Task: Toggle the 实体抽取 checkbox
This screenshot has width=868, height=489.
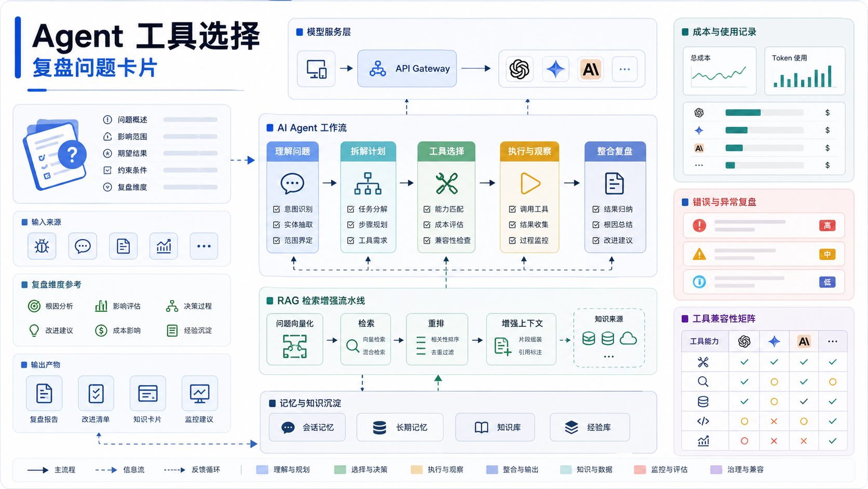Action: click(x=277, y=224)
